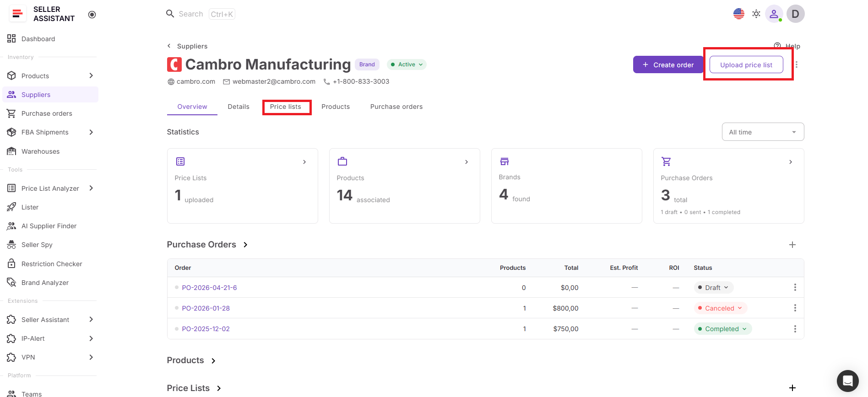Open FBA Shipments in the sidebar

pos(45,132)
